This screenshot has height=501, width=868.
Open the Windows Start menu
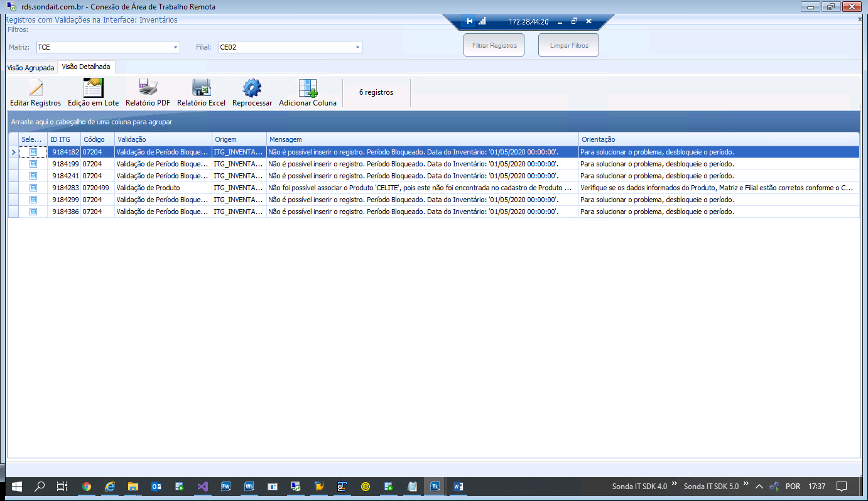point(16,486)
